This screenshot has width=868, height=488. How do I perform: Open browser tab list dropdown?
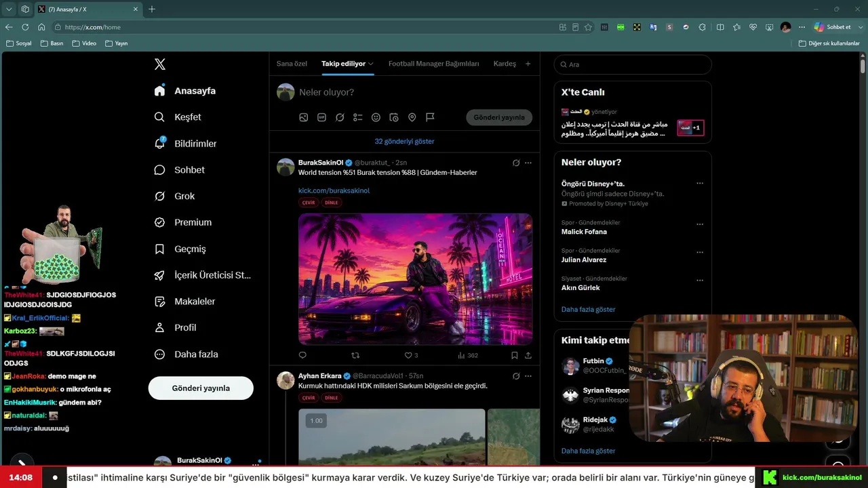tap(9, 9)
